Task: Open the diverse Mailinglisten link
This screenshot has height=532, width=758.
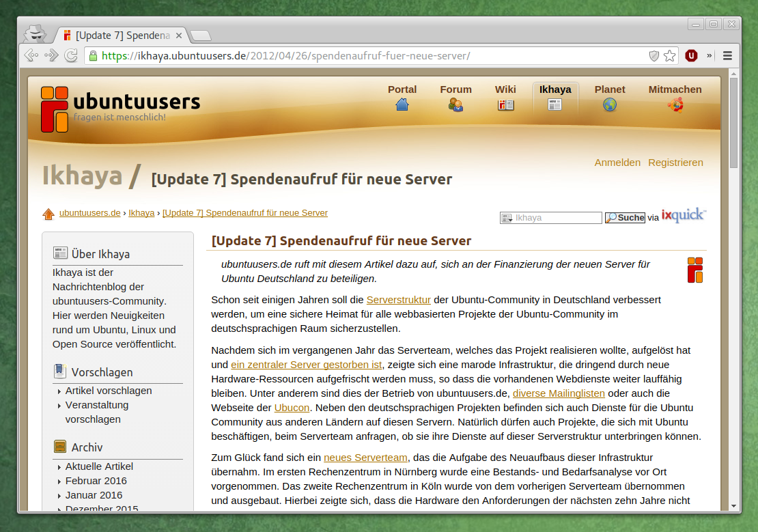Action: (559, 393)
